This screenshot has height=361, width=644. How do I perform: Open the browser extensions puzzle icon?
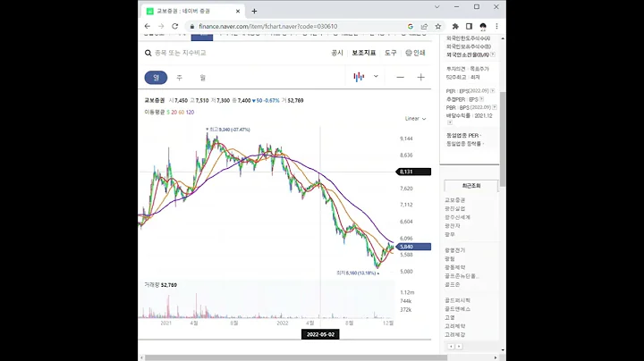455,26
